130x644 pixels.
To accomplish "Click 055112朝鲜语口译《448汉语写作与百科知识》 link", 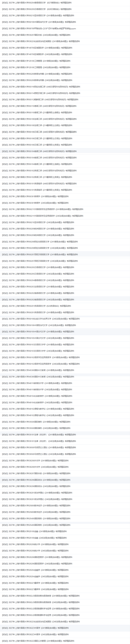I will [40, 100].
